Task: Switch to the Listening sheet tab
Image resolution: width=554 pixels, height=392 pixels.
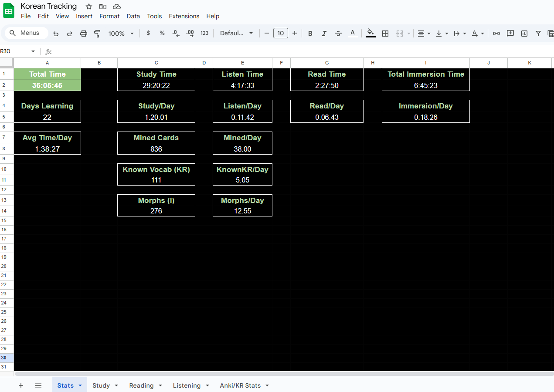Action: 187,385
